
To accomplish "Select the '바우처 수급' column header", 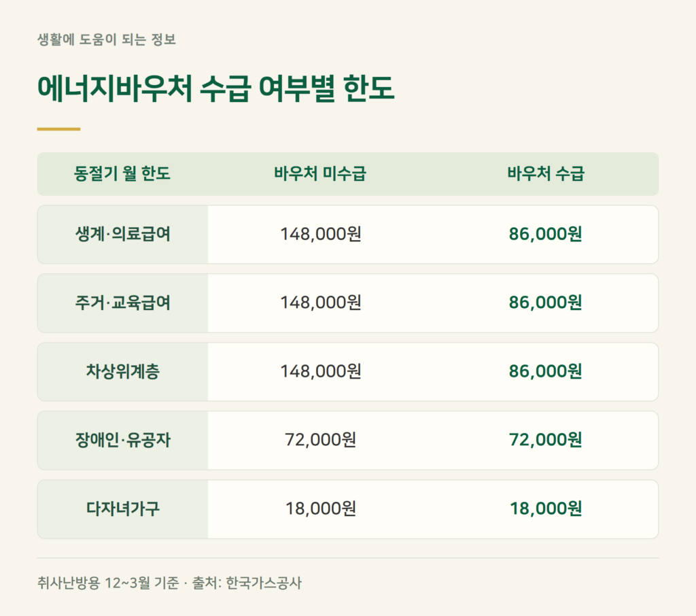I will [546, 173].
